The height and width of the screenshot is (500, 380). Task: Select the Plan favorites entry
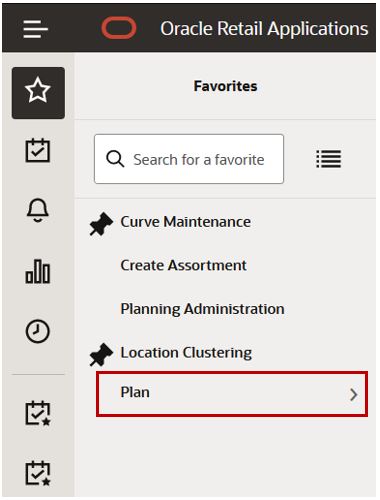point(232,394)
